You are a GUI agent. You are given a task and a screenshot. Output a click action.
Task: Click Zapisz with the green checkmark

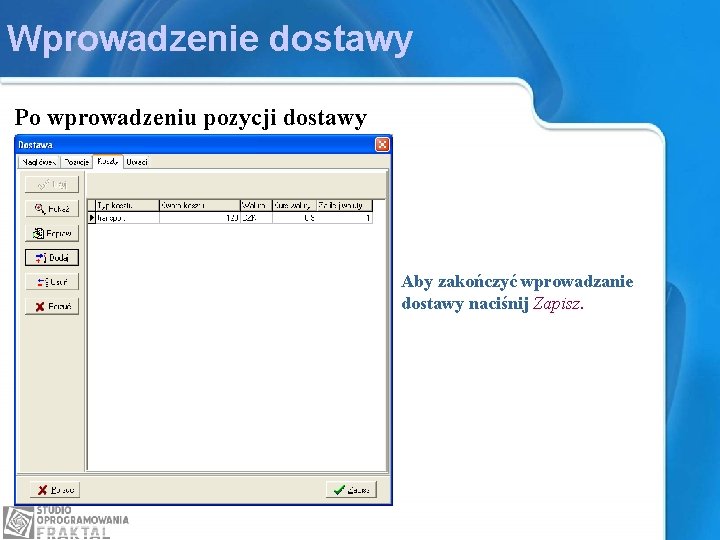tap(351, 490)
